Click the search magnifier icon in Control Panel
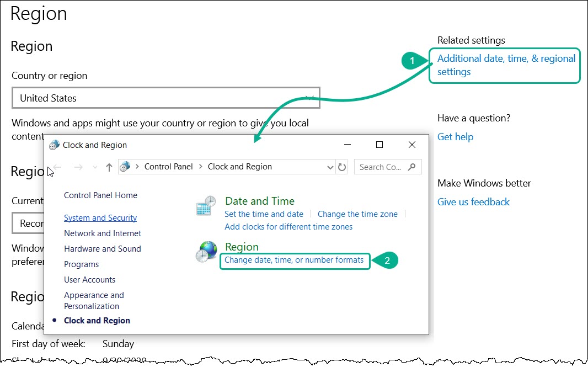 point(411,167)
